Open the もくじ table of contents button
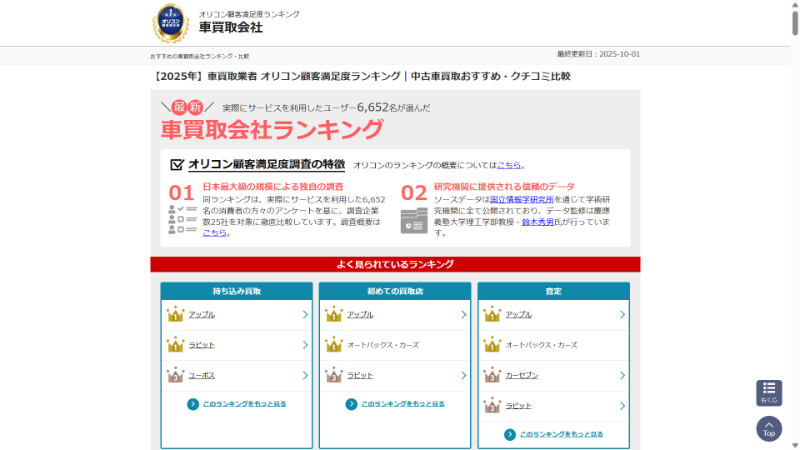Image resolution: width=800 pixels, height=450 pixels. 769,392
